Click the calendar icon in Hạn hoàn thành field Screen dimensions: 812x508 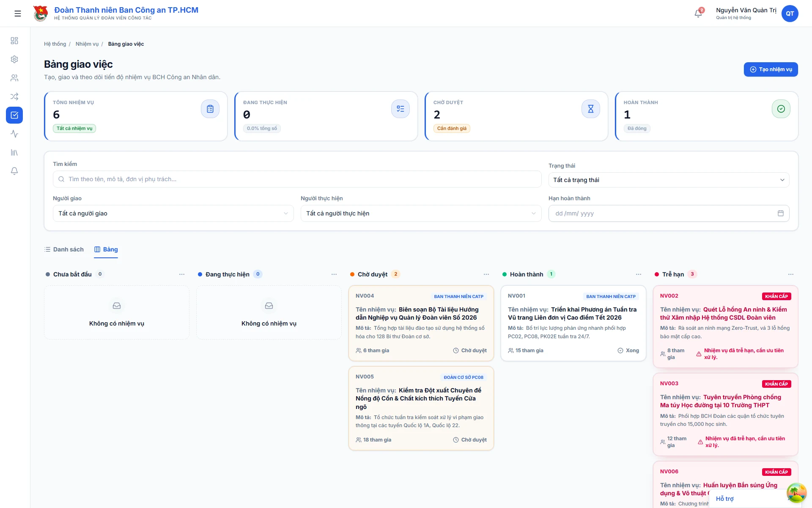(x=781, y=213)
